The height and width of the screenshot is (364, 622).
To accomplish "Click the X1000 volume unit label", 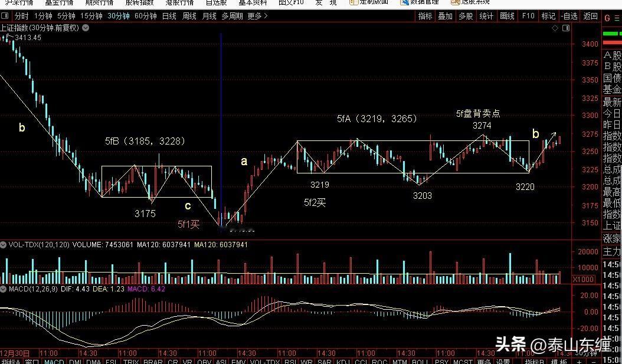I will [x=583, y=279].
